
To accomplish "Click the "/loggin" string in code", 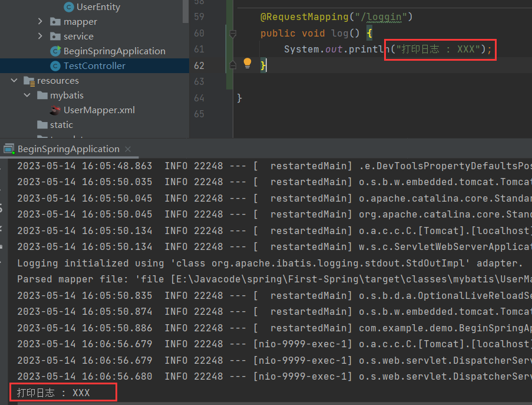I will tap(381, 17).
